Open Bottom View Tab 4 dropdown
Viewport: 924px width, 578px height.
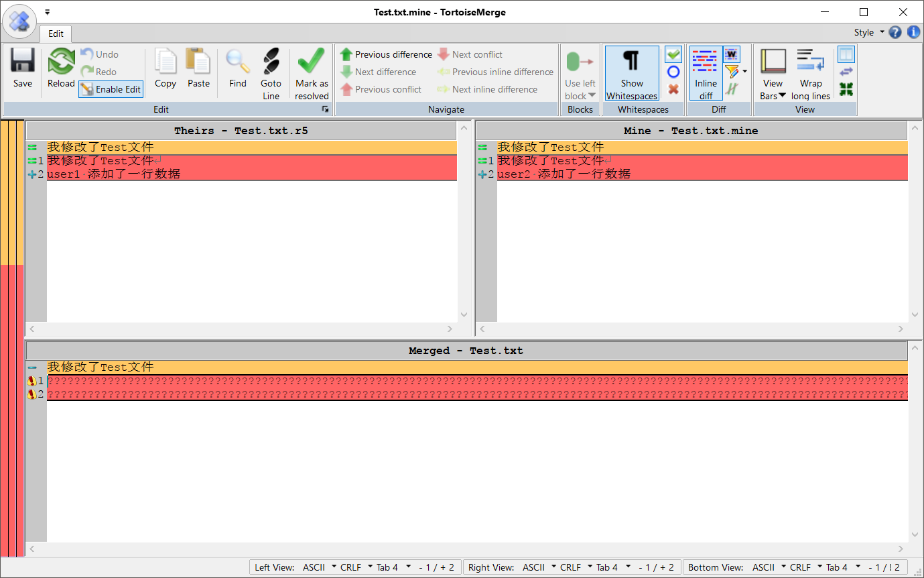point(842,567)
